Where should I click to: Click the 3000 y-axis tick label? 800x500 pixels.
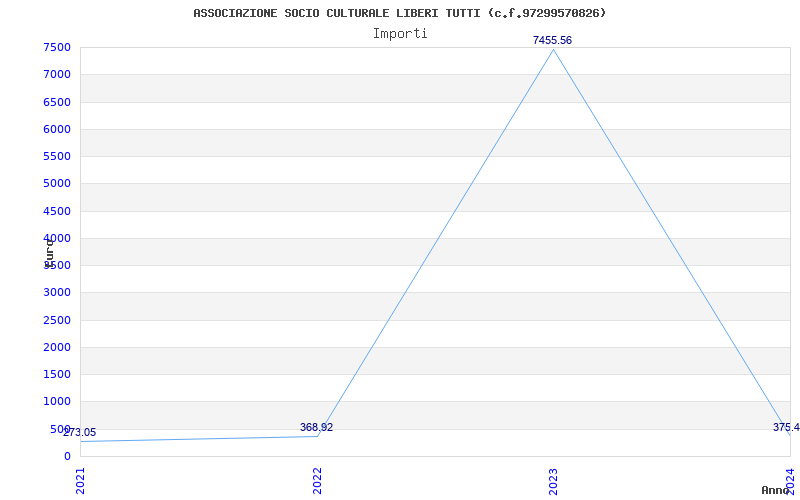click(57, 293)
